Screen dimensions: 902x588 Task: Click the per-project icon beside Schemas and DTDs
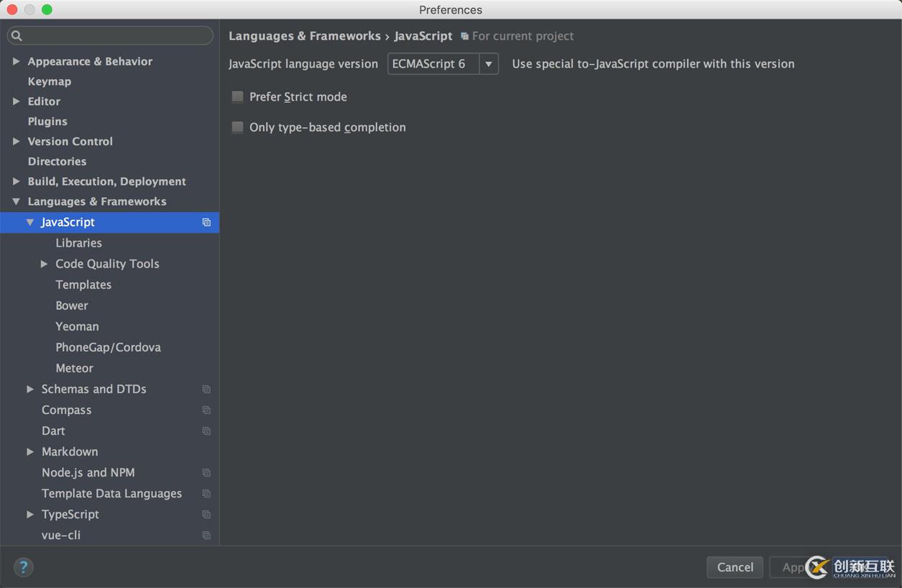206,389
